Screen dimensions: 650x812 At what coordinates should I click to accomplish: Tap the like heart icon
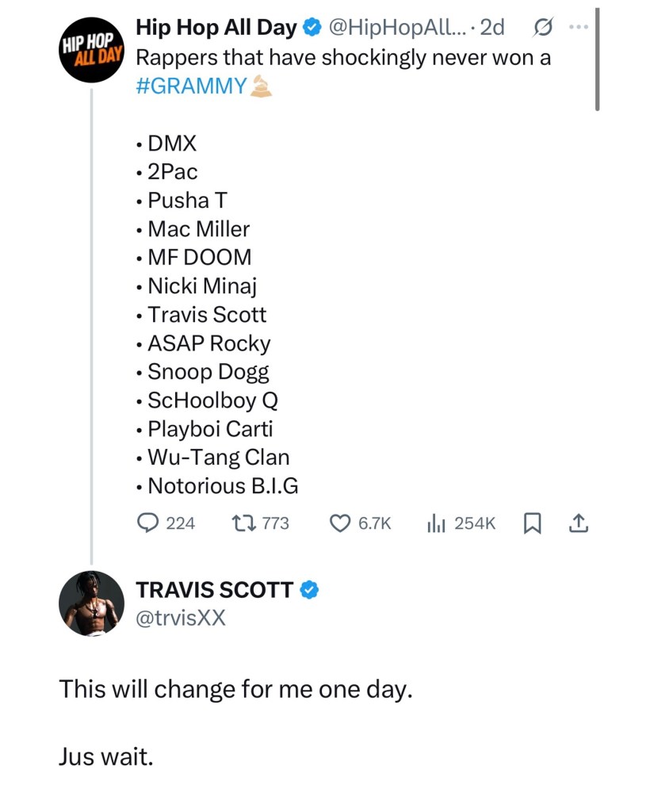point(339,523)
